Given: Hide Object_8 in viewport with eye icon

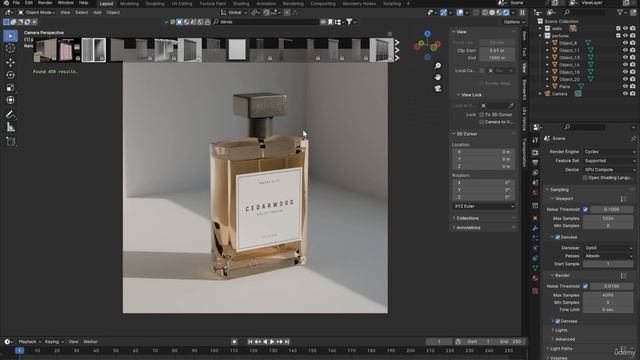Looking at the screenshot, I should (x=625, y=43).
